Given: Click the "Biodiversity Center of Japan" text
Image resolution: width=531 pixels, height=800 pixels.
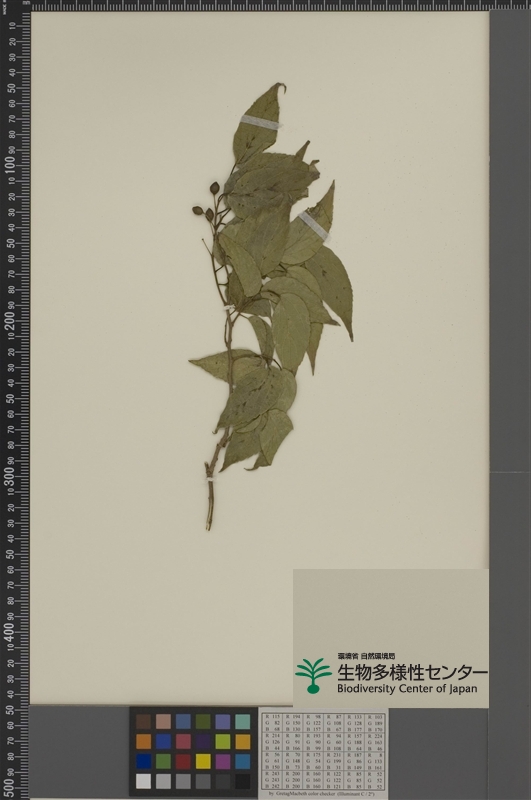Looking at the screenshot, I should [407, 689].
